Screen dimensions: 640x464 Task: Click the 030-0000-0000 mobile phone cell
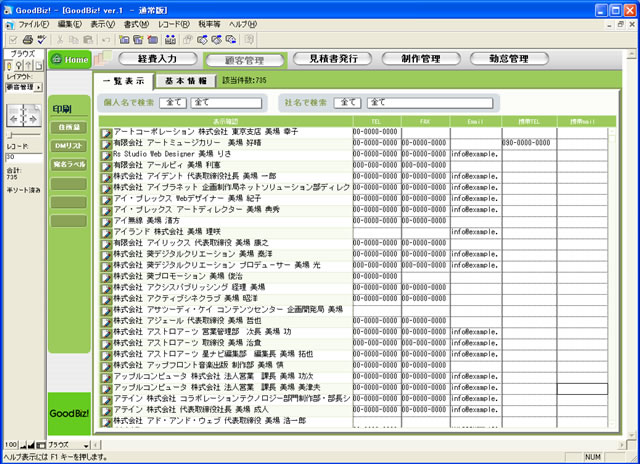[x=529, y=143]
